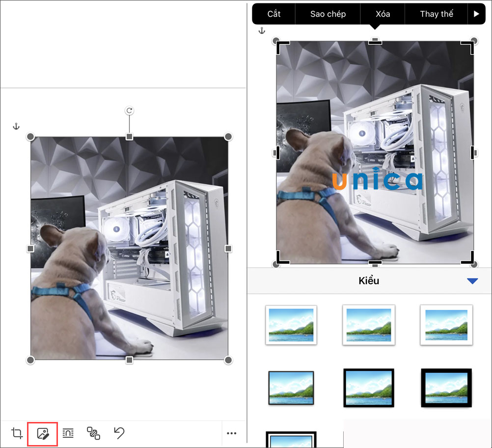This screenshot has height=448, width=492.
Task: Apply thick black frame picture style
Action: click(x=446, y=388)
